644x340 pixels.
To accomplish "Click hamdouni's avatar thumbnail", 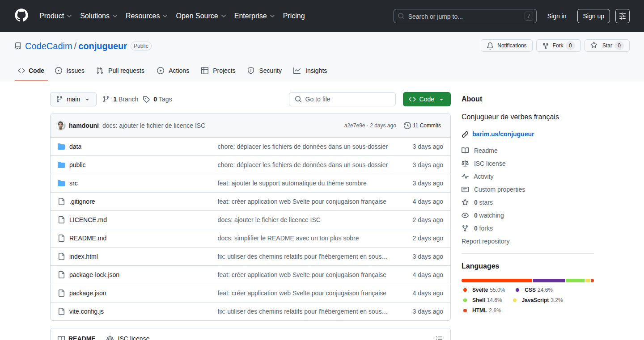I will 61,126.
